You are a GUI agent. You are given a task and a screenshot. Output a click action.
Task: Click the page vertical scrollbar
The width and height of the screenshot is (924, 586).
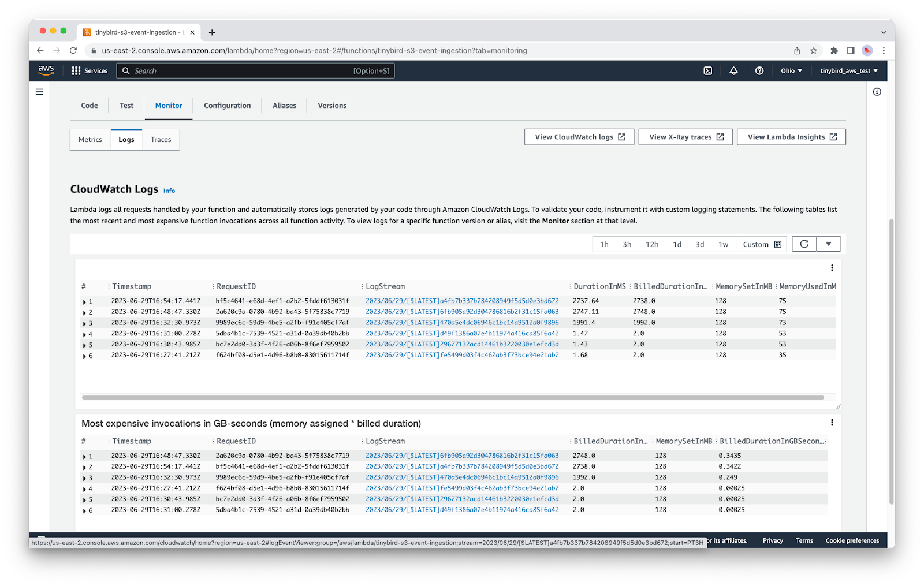click(x=891, y=361)
